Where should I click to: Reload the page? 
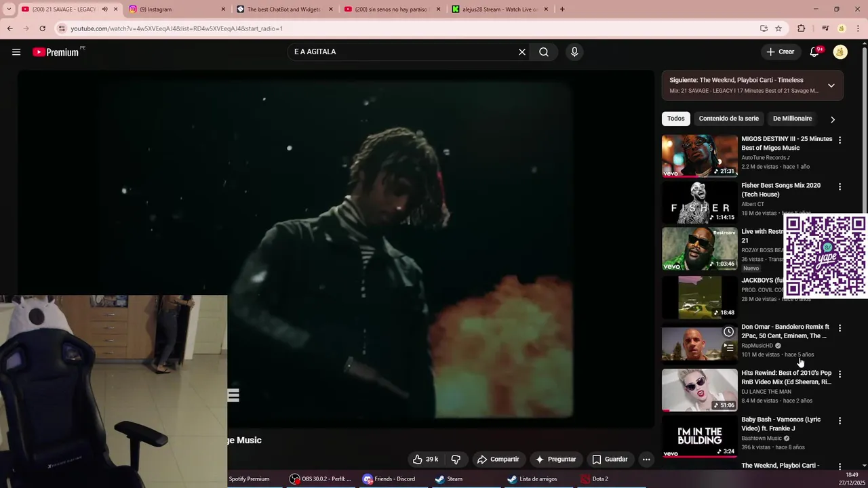coord(42,28)
